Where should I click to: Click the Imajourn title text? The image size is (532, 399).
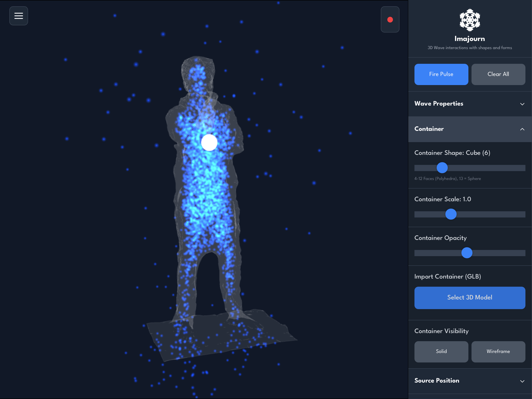coord(470,39)
